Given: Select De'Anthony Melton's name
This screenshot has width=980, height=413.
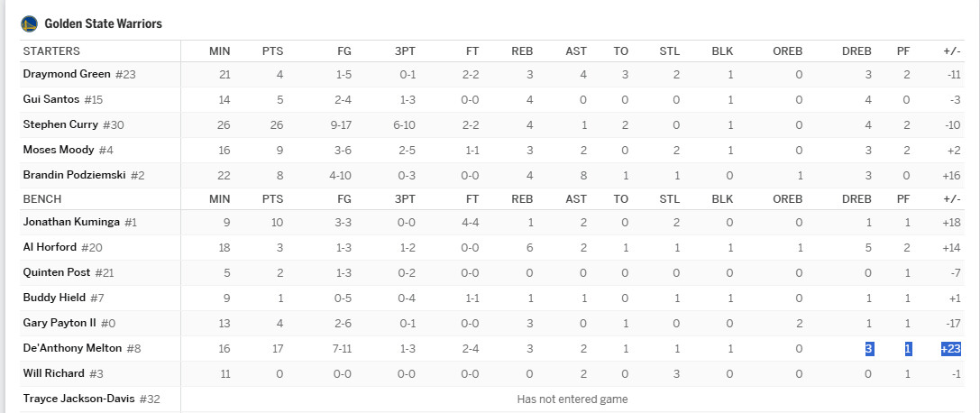Looking at the screenshot, I should [x=72, y=348].
